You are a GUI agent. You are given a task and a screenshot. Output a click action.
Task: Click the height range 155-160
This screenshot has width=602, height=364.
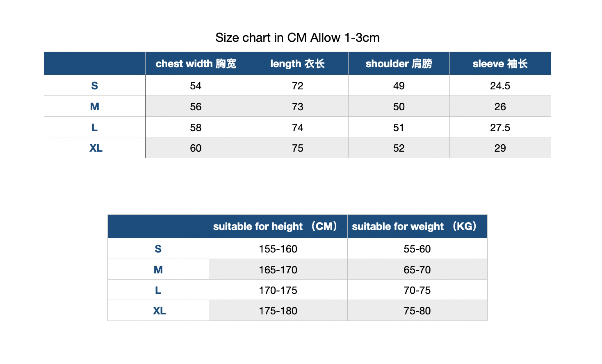tap(278, 249)
